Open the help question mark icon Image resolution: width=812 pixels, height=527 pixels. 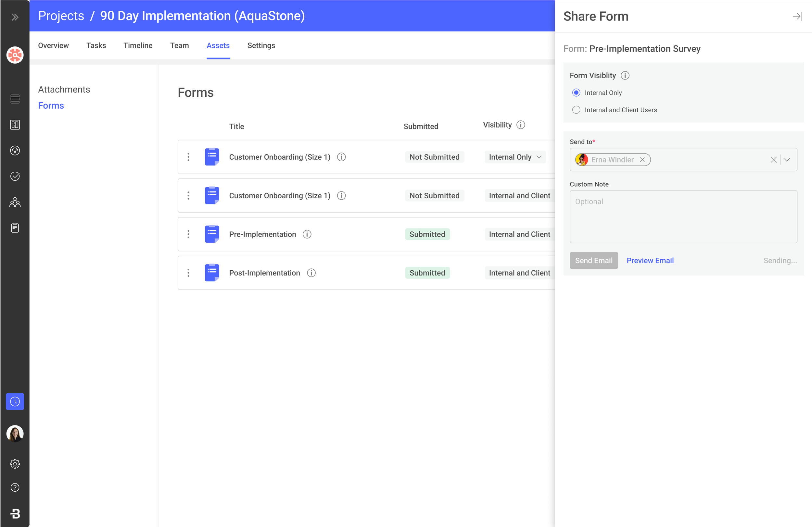[15, 487]
